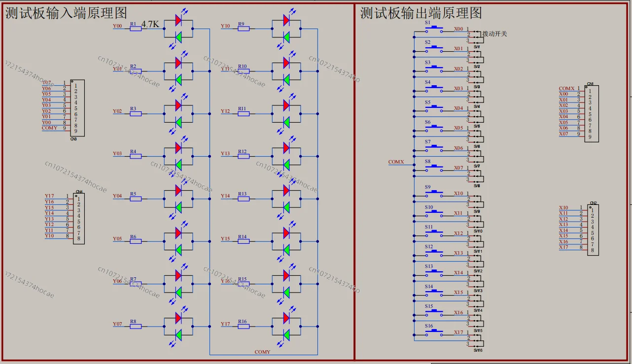Click the red LED beside resistor R9
The height and width of the screenshot is (364, 632).
point(286,20)
